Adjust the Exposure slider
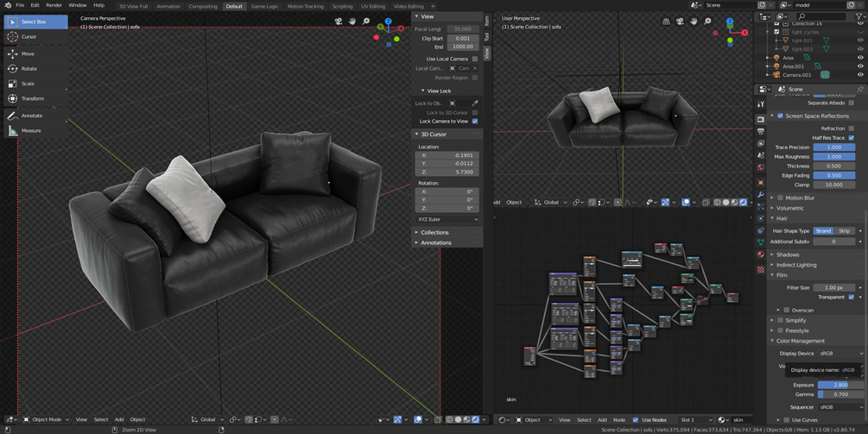Image resolution: width=868 pixels, height=434 pixels. tap(840, 385)
